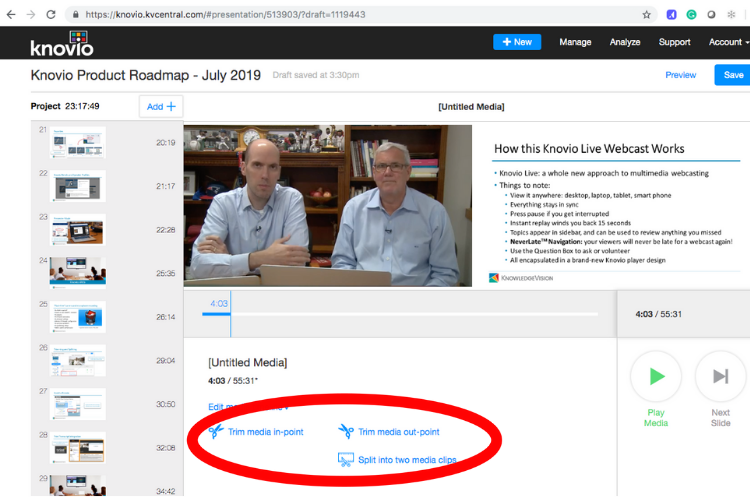The image size is (750, 500).
Task: Select slide 25 thumbnail
Action: pyautogui.click(x=77, y=317)
